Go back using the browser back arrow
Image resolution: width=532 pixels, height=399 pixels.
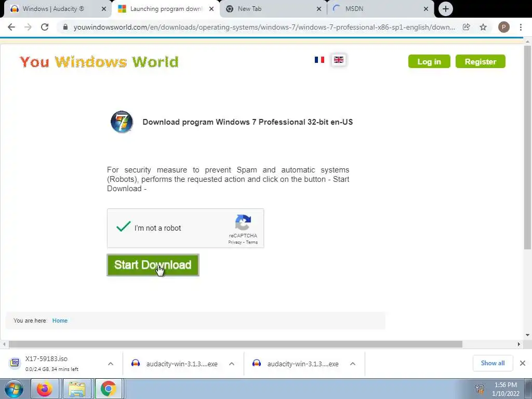click(11, 27)
